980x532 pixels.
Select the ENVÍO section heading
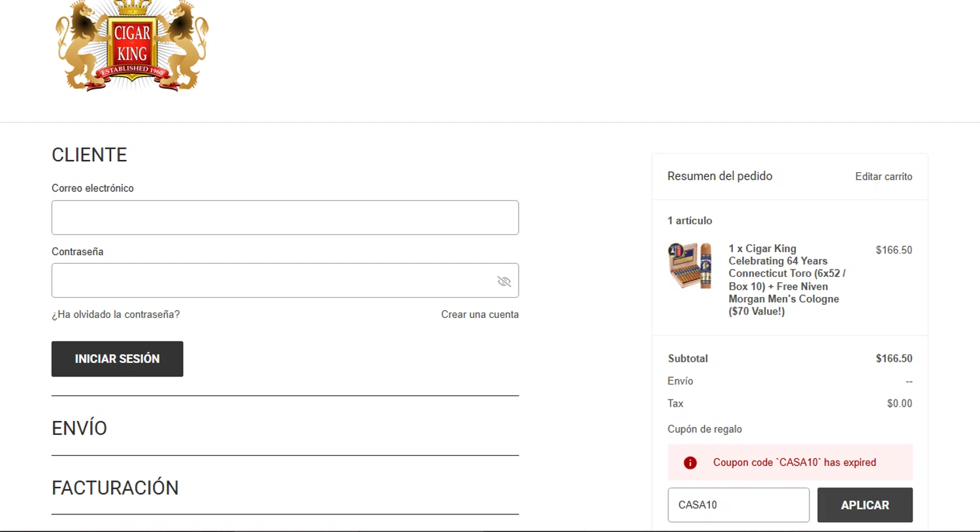[79, 428]
